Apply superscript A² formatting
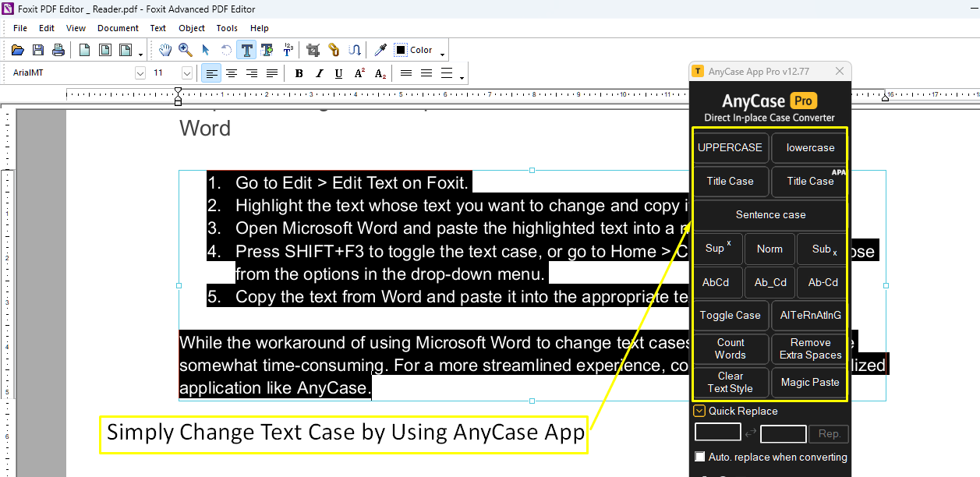The width and height of the screenshot is (980, 477). pyautogui.click(x=359, y=73)
